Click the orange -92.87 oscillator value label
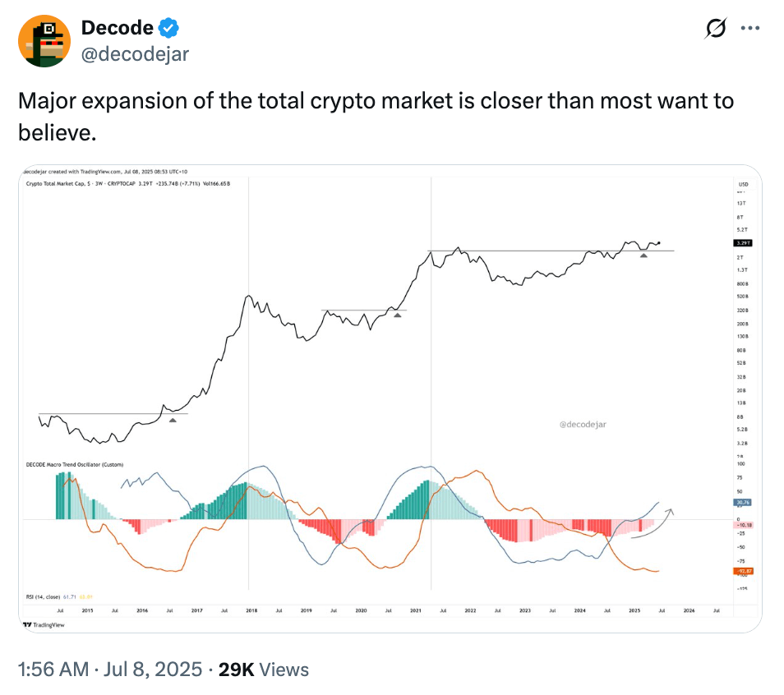Viewport: 784px width, 695px height. tap(743, 570)
